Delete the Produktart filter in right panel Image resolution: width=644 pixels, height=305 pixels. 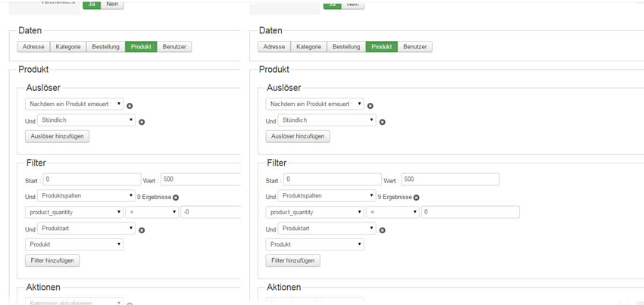click(382, 230)
